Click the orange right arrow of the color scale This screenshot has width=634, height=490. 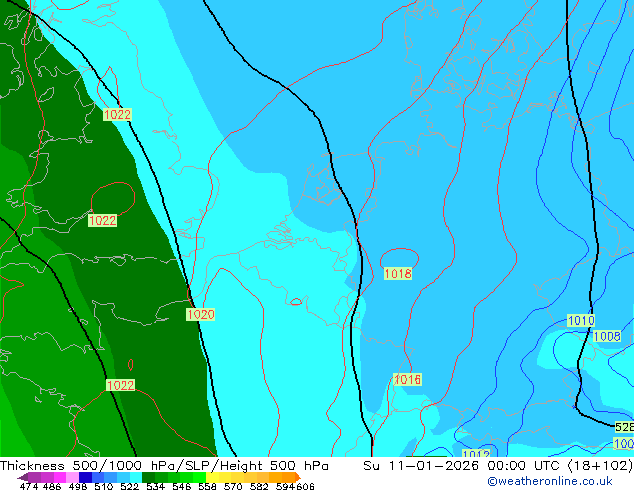point(298,477)
